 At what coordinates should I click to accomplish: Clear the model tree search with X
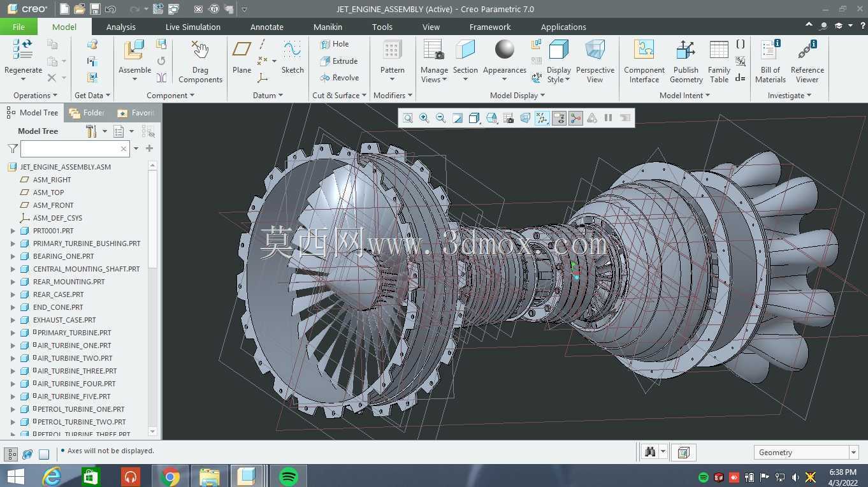124,149
